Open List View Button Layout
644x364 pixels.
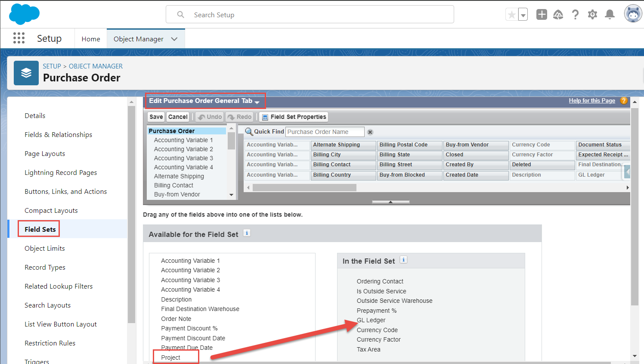coord(61,324)
